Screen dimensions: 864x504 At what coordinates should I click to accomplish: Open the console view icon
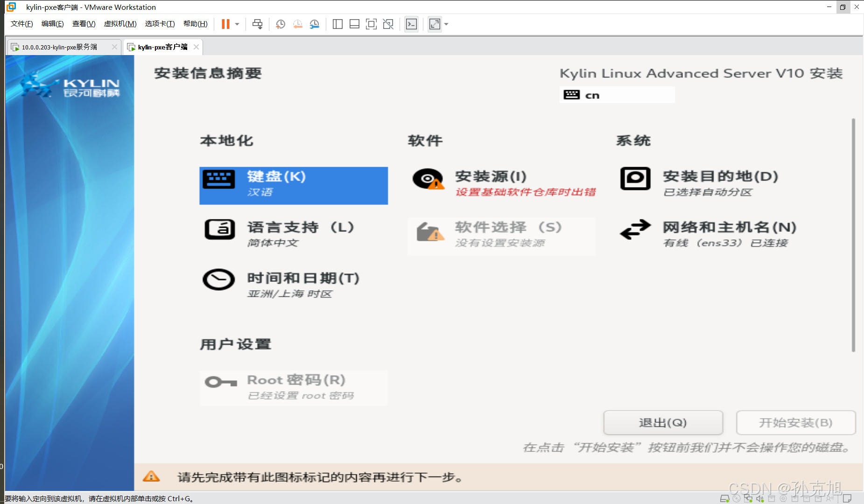click(x=411, y=24)
